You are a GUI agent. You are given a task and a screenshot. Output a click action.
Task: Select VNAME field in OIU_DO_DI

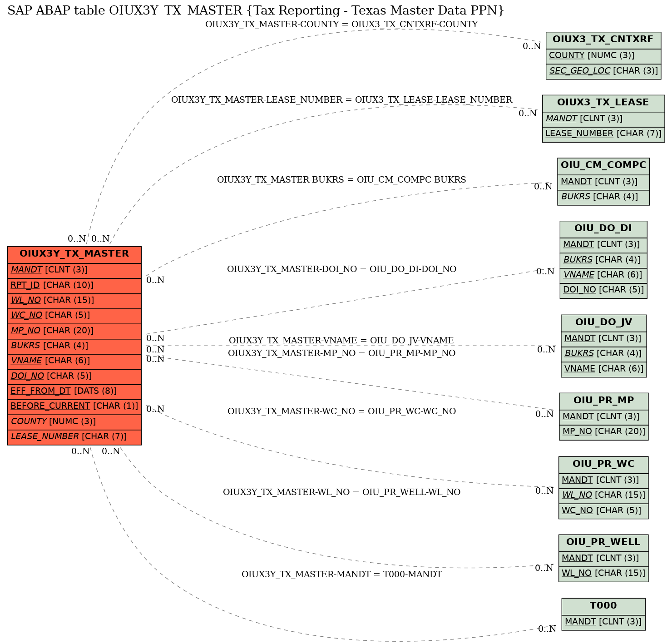coord(603,275)
